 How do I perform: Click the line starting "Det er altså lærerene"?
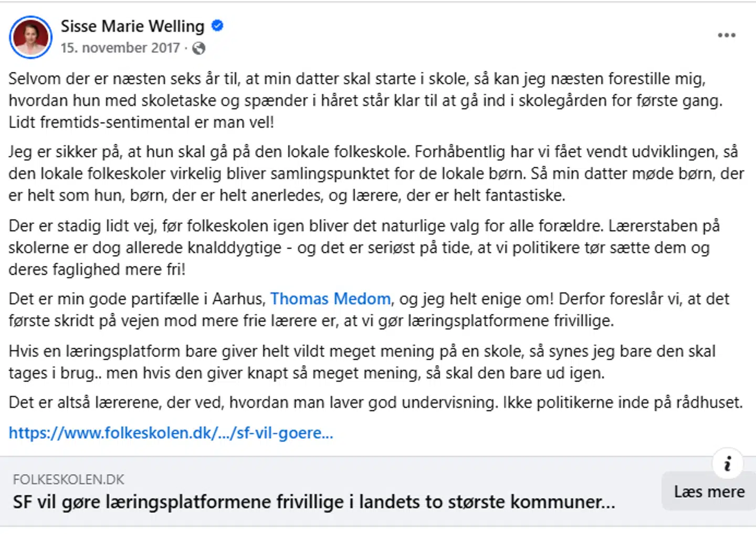375,402
